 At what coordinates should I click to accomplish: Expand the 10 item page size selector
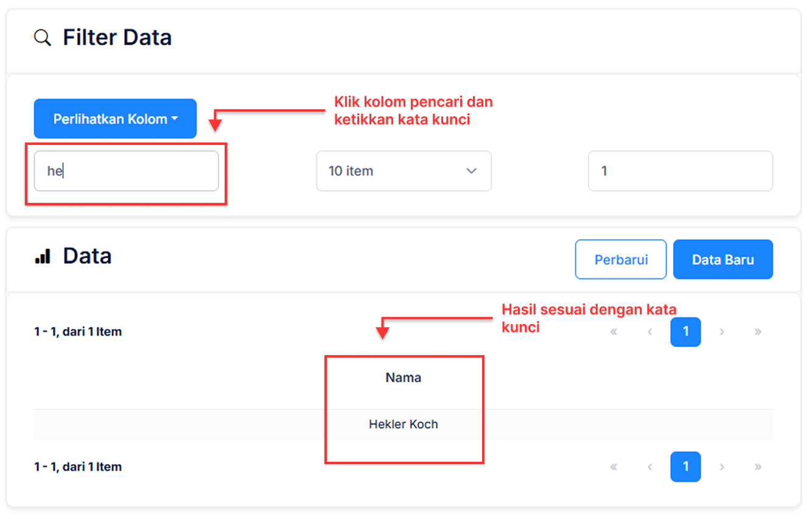404,171
